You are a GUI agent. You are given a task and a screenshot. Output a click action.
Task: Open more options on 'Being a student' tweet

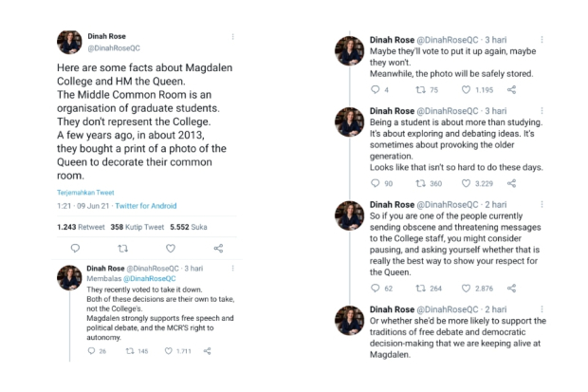(x=542, y=111)
